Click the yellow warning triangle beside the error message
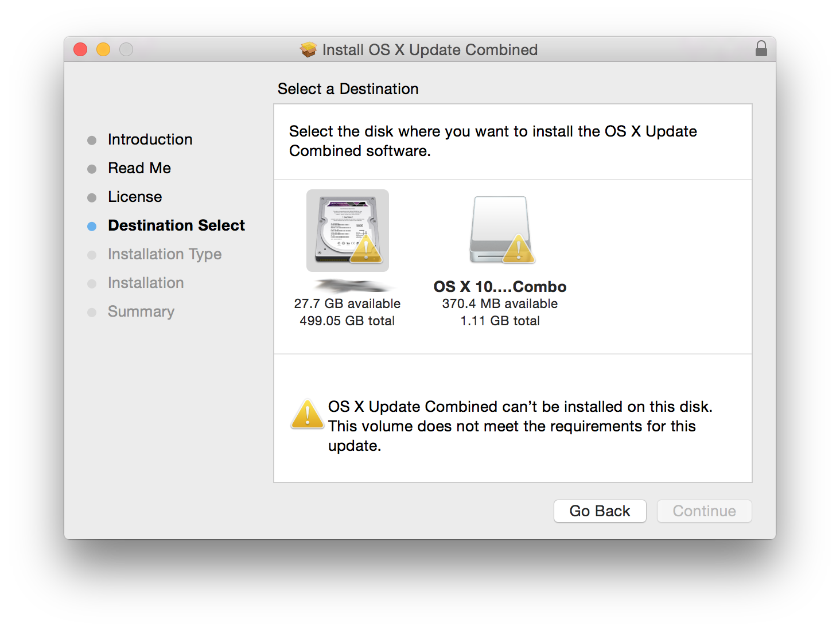Image resolution: width=840 pixels, height=631 pixels. (x=308, y=415)
